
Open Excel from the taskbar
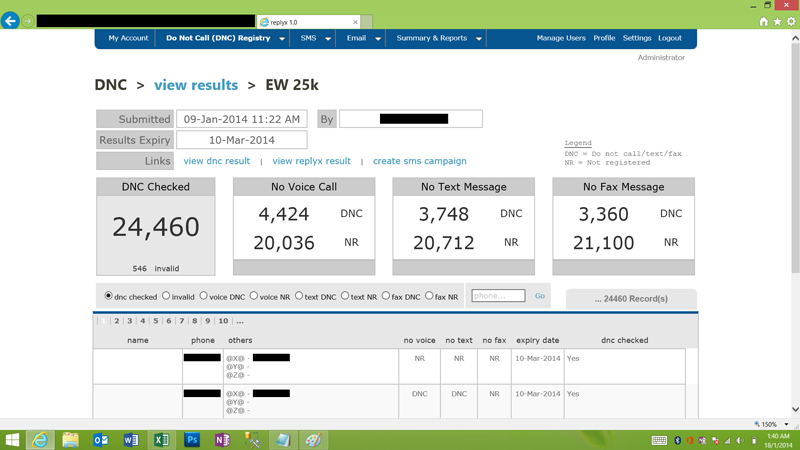click(x=161, y=439)
